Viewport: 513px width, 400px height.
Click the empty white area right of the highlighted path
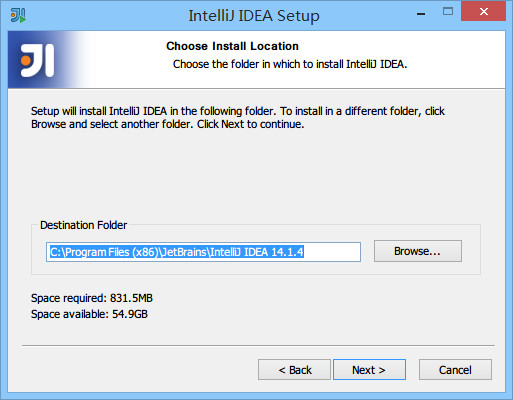click(332, 252)
